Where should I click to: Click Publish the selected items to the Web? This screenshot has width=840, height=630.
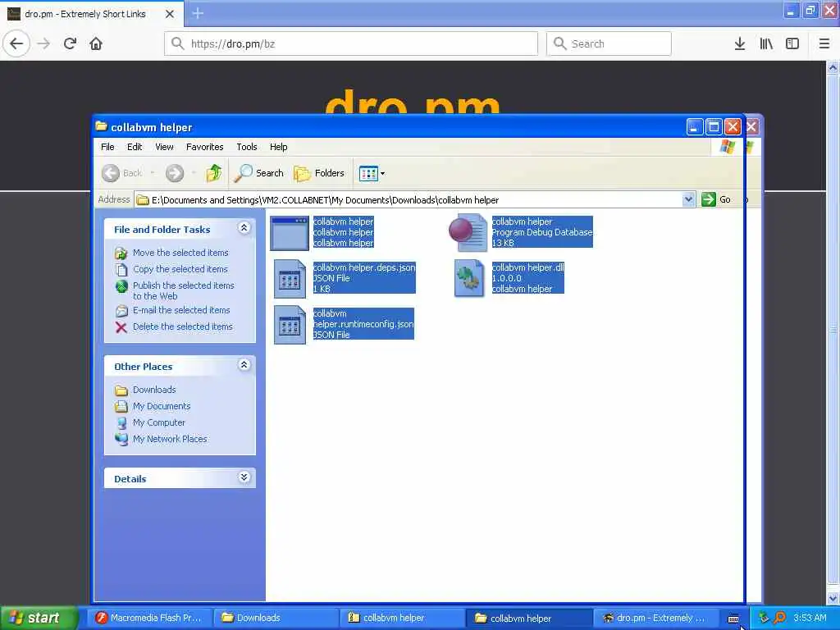tap(183, 291)
